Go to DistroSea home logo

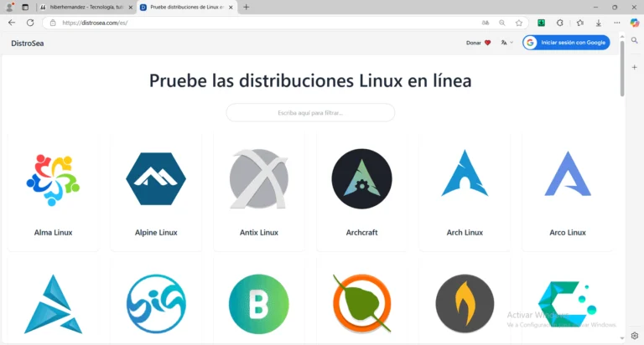pyautogui.click(x=28, y=43)
